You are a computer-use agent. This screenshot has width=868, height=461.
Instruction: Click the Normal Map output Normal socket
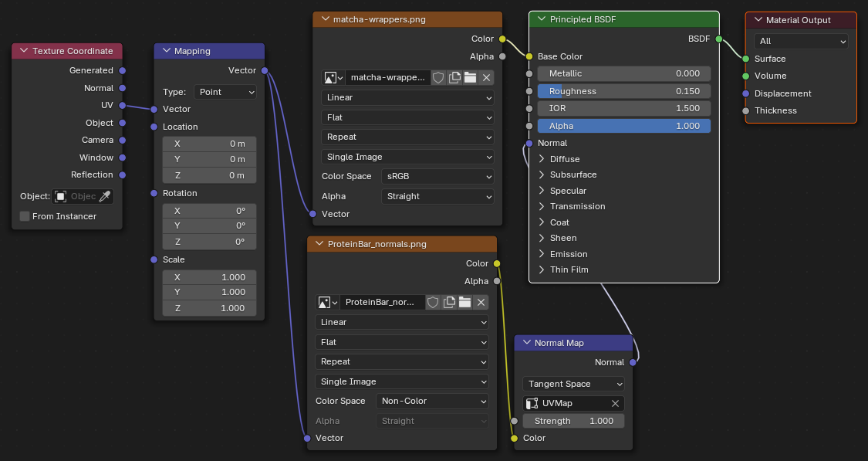(x=633, y=362)
